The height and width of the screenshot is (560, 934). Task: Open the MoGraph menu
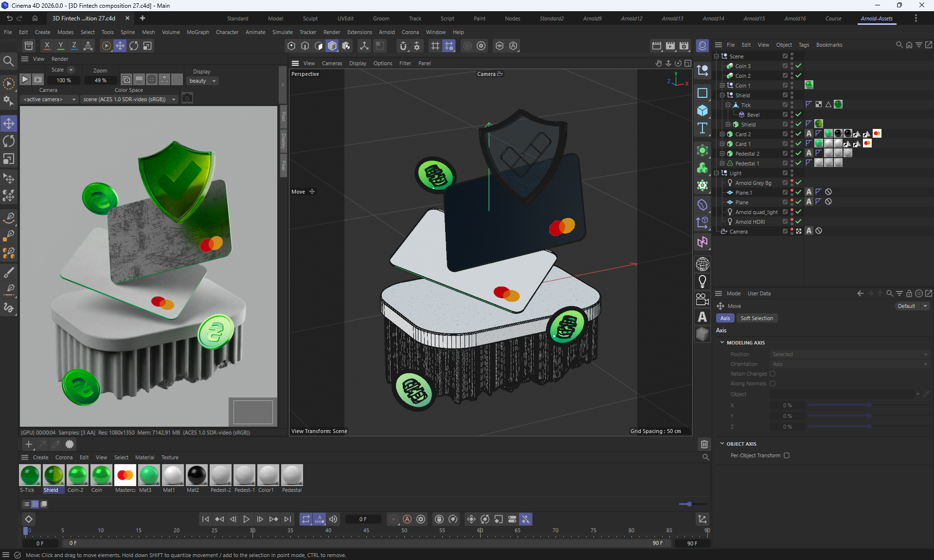(x=198, y=32)
